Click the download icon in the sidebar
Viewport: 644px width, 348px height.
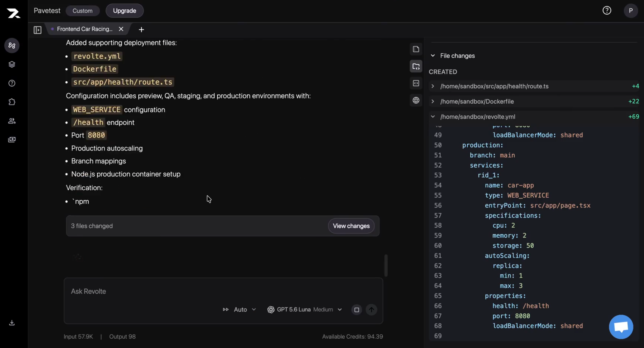coord(12,323)
